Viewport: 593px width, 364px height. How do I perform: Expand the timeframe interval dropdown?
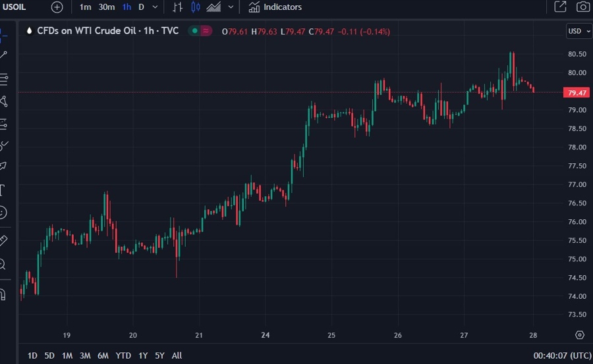[155, 7]
